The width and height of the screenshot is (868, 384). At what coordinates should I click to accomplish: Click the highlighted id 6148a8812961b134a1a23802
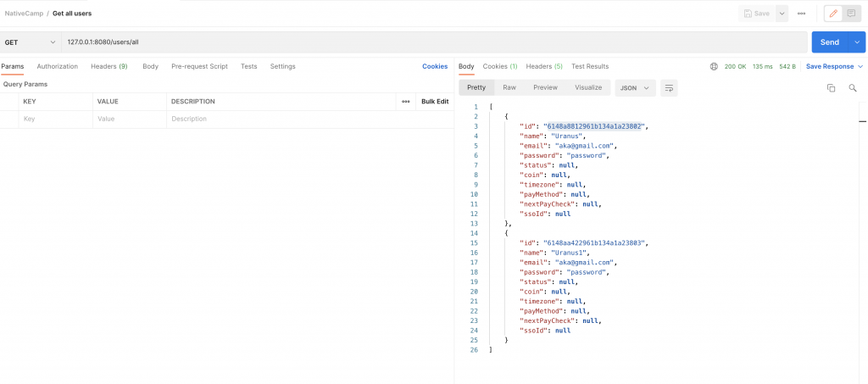point(594,126)
